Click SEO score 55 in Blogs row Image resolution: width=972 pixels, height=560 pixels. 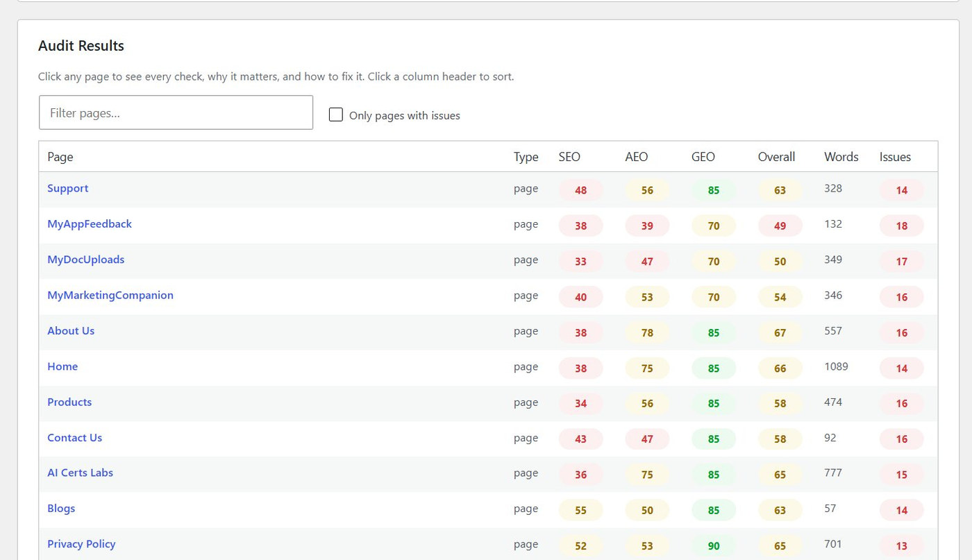point(580,510)
